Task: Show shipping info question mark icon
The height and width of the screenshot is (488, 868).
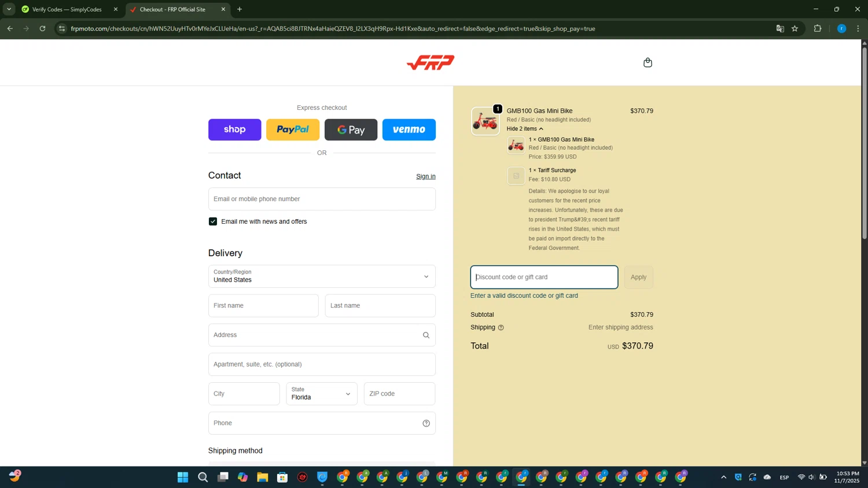Action: tap(501, 328)
